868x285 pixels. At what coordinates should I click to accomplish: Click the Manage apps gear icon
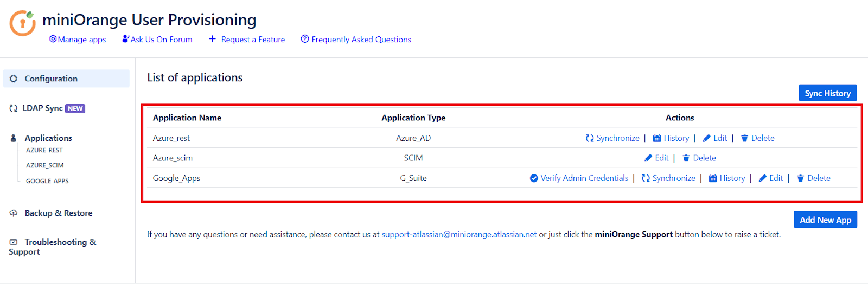click(53, 39)
